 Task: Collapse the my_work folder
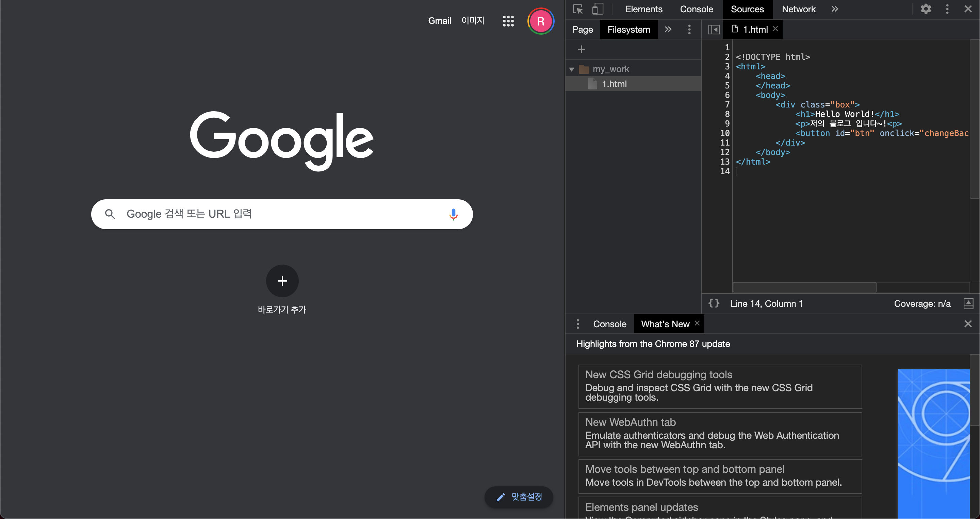coord(571,69)
